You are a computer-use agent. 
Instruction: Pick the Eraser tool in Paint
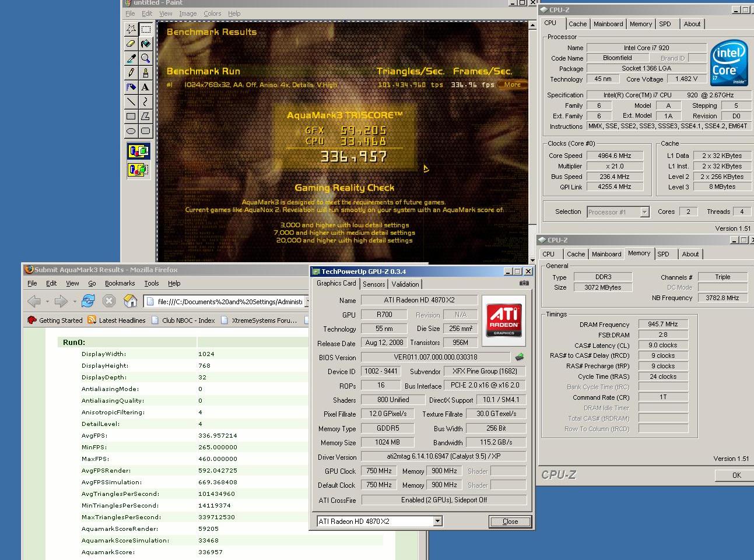pyautogui.click(x=131, y=43)
